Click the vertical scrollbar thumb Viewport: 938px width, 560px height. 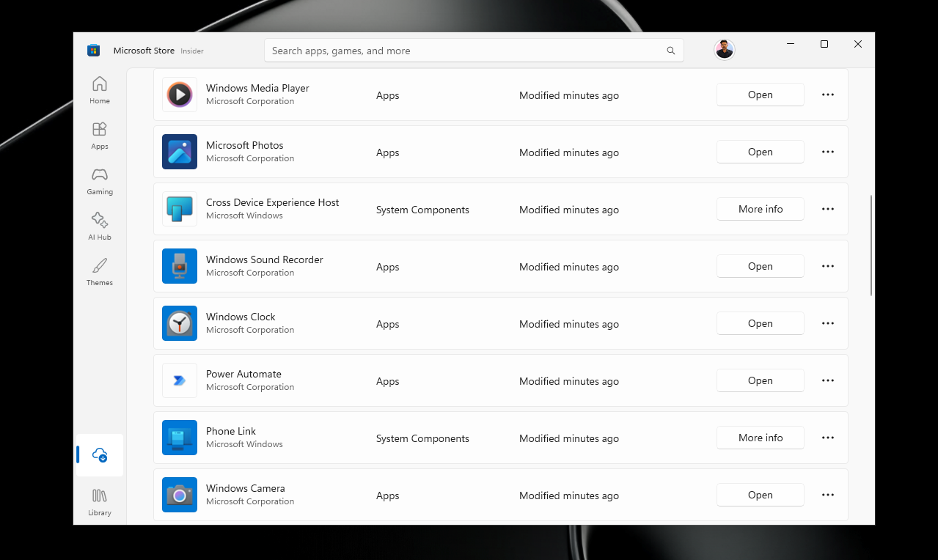coord(871,246)
